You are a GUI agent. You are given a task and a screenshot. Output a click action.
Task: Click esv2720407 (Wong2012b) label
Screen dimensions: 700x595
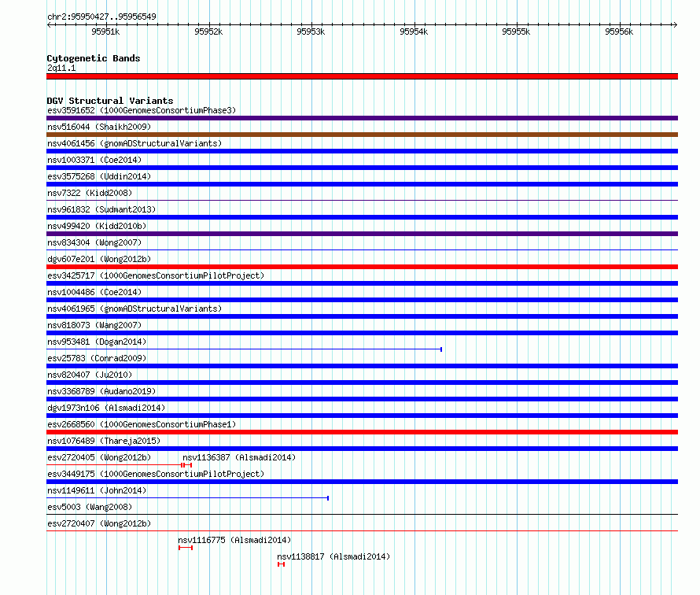tap(99, 523)
